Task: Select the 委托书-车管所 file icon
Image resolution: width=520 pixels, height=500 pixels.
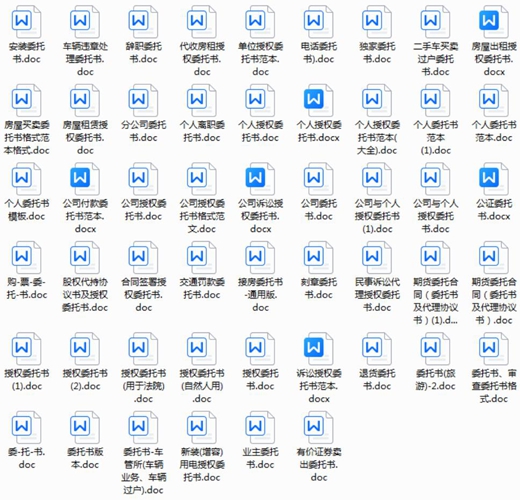Action: [143, 427]
